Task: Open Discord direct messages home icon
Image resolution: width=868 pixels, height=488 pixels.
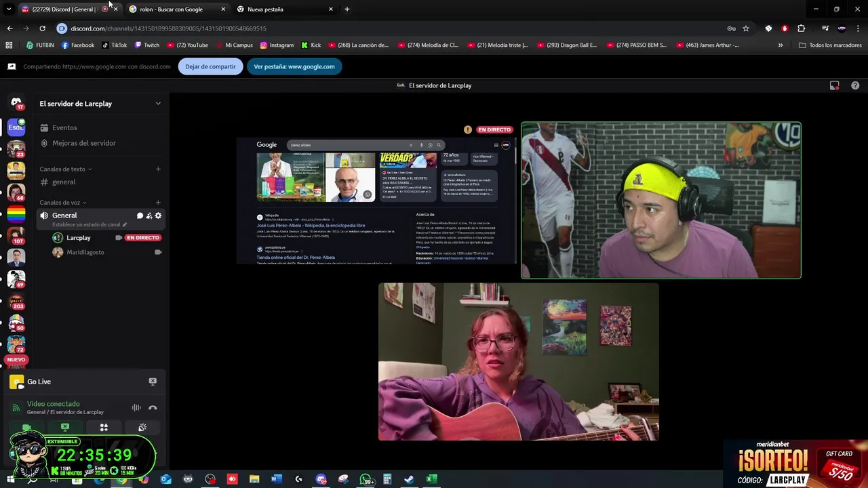Action: click(x=16, y=103)
